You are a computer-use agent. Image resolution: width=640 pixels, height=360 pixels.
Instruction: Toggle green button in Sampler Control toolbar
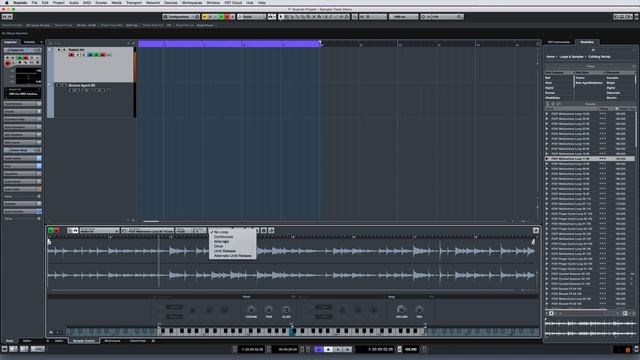point(51,231)
